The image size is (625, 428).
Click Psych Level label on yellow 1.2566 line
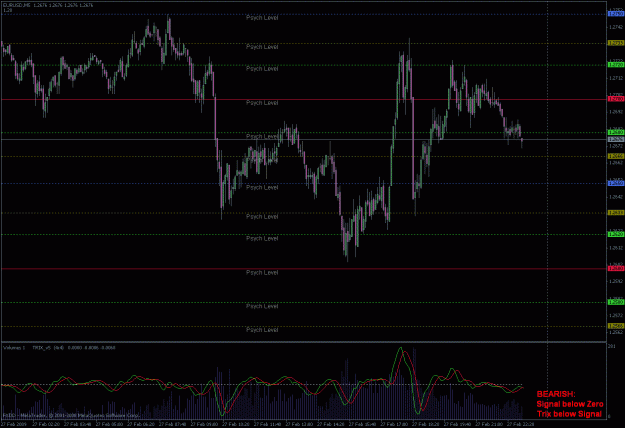pyautogui.click(x=262, y=330)
